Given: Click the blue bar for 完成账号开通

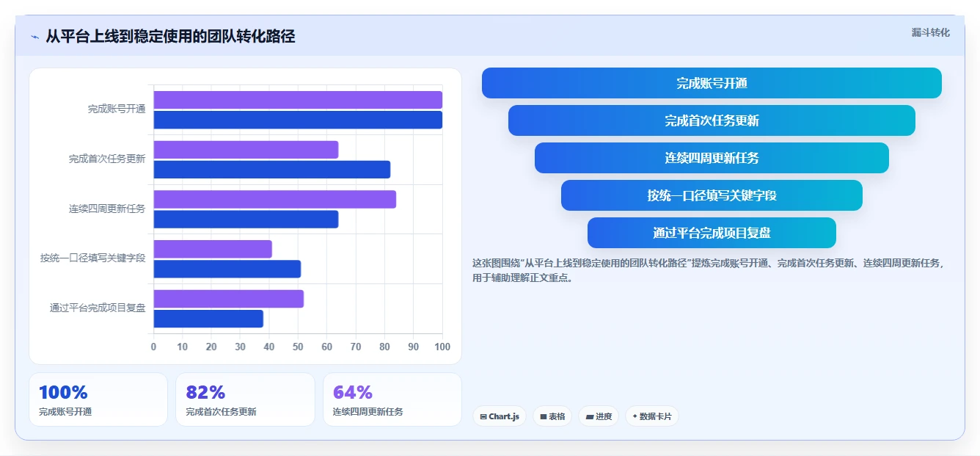Looking at the screenshot, I should tap(298, 120).
